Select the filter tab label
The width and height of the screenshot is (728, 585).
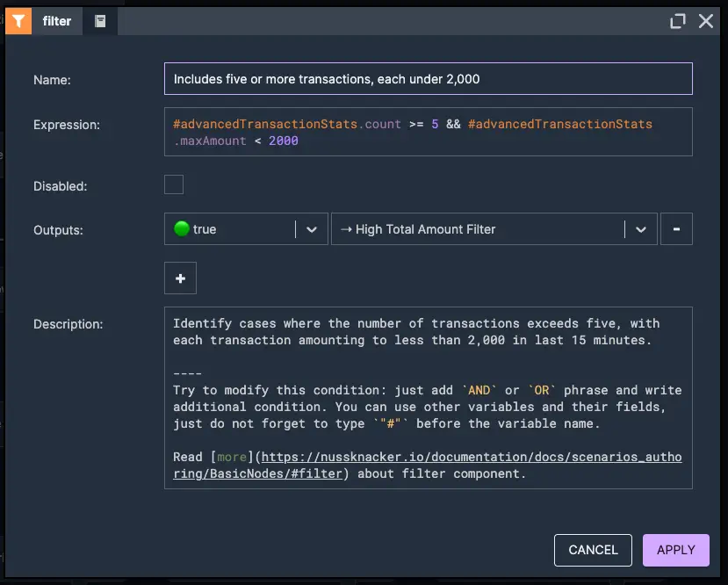point(57,21)
